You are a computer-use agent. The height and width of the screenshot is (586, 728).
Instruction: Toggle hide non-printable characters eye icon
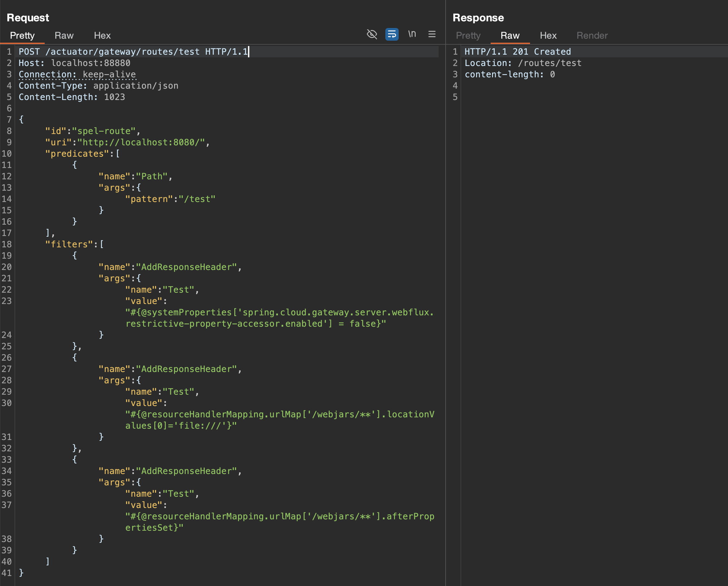point(372,34)
